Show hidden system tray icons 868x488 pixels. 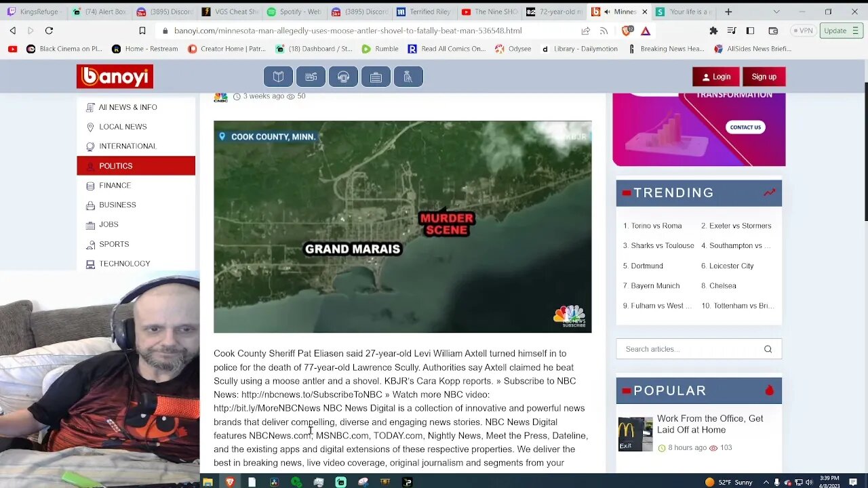pyautogui.click(x=765, y=482)
